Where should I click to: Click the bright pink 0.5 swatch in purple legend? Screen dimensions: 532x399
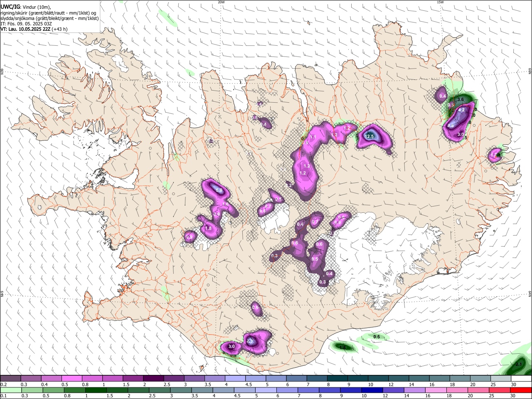(71, 379)
